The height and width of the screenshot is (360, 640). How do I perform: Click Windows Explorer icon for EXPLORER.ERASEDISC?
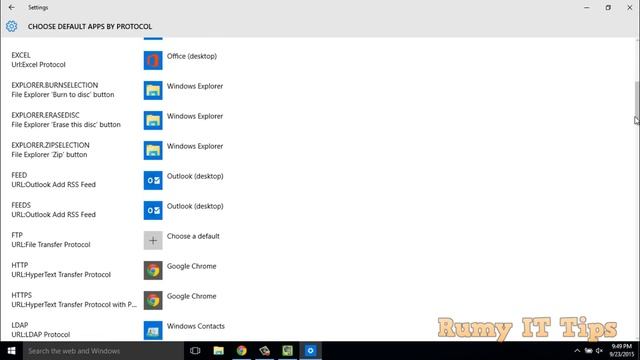coord(153,120)
